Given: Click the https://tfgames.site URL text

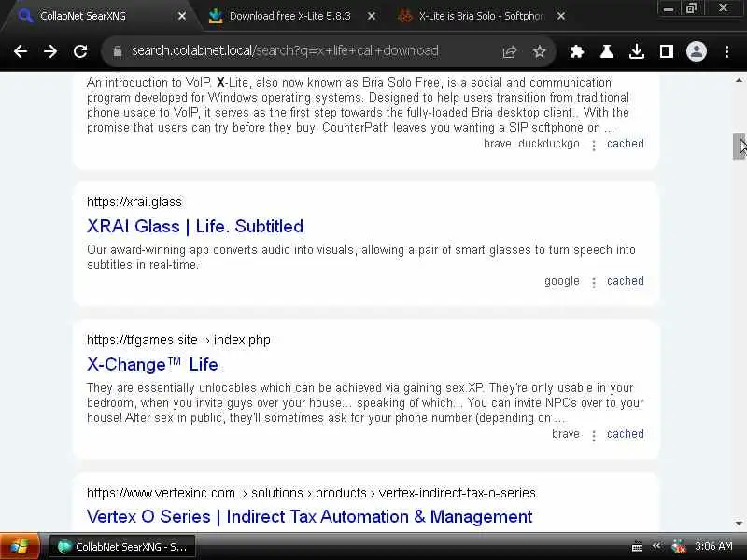Looking at the screenshot, I should 142,340.
